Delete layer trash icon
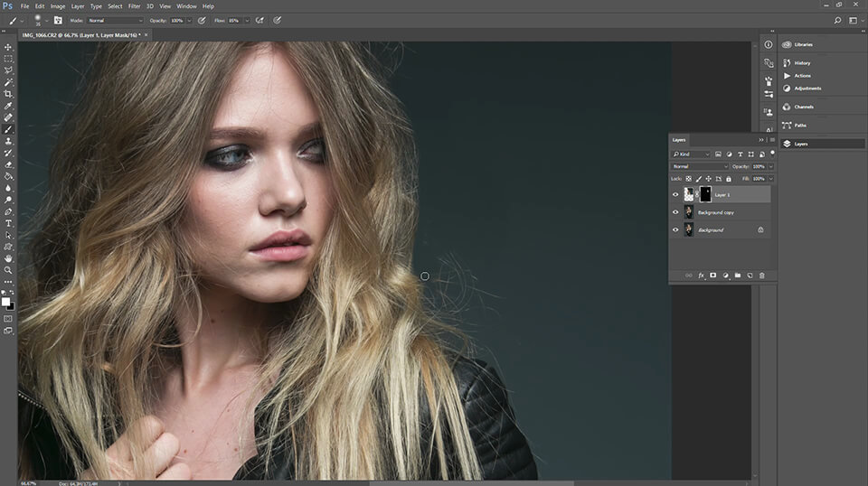Viewport: 868px width, 486px height. point(761,276)
